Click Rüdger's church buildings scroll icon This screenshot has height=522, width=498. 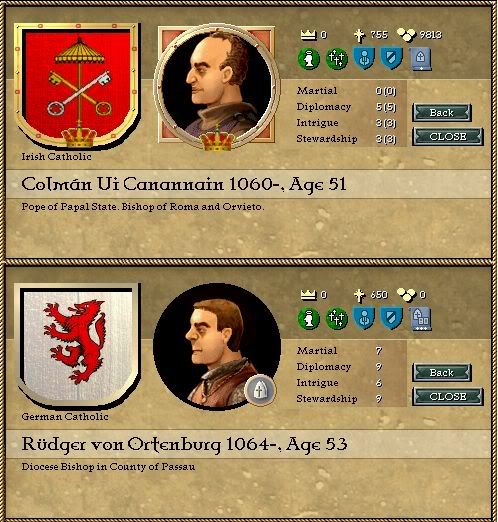coord(420,319)
